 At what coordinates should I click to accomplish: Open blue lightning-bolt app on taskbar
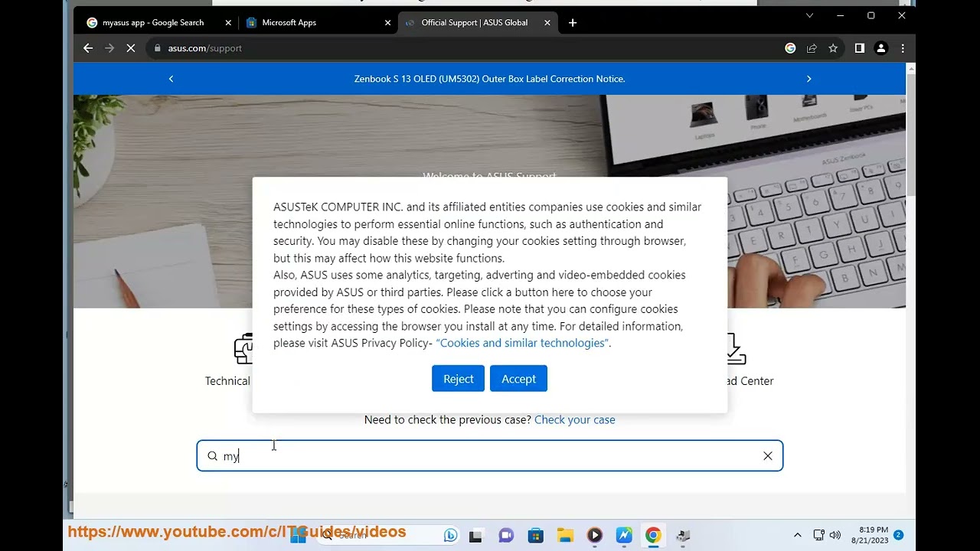pyautogui.click(x=624, y=536)
